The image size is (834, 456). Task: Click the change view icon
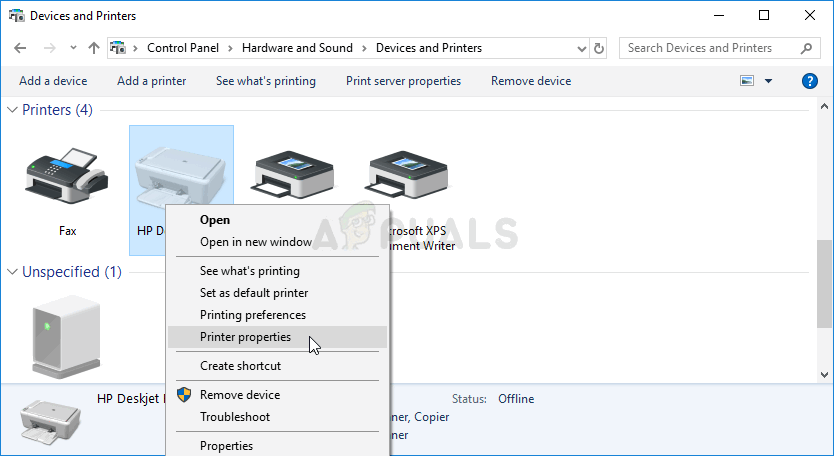pyautogui.click(x=747, y=81)
